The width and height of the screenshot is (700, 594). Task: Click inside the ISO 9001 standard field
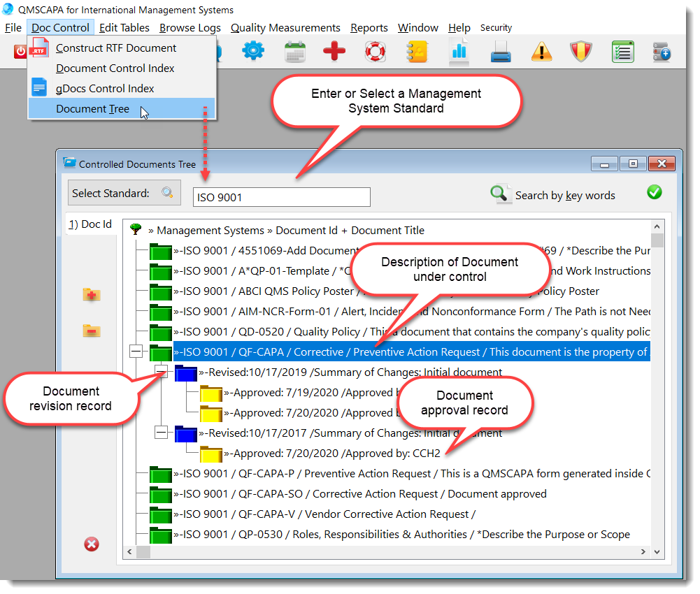tap(280, 197)
